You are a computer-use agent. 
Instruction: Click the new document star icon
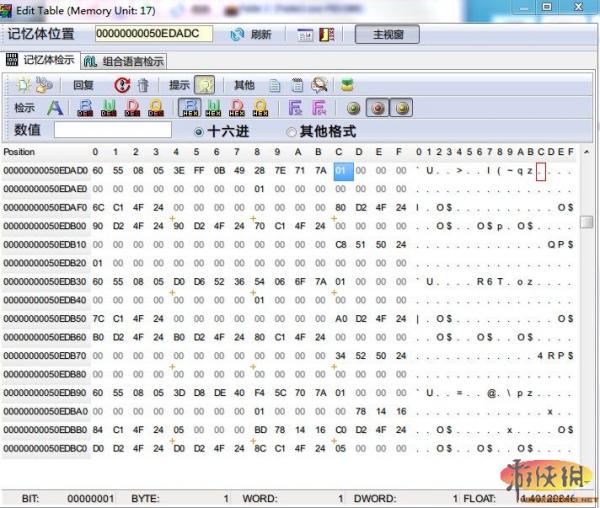23,85
